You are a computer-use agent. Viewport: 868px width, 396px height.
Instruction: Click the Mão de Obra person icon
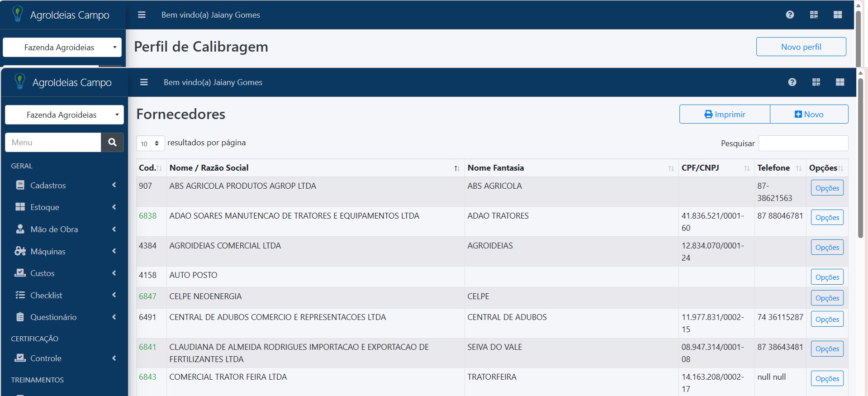point(20,229)
